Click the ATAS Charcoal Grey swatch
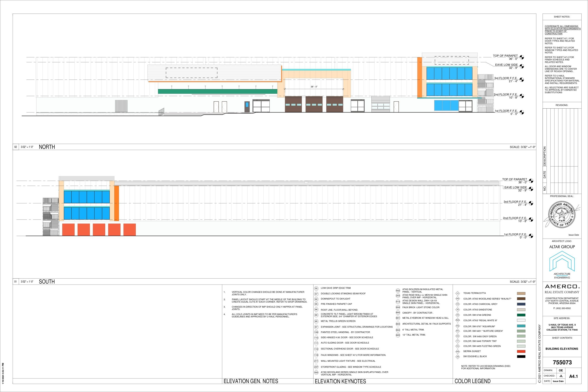This screenshot has height=392, width=588. tap(521, 304)
